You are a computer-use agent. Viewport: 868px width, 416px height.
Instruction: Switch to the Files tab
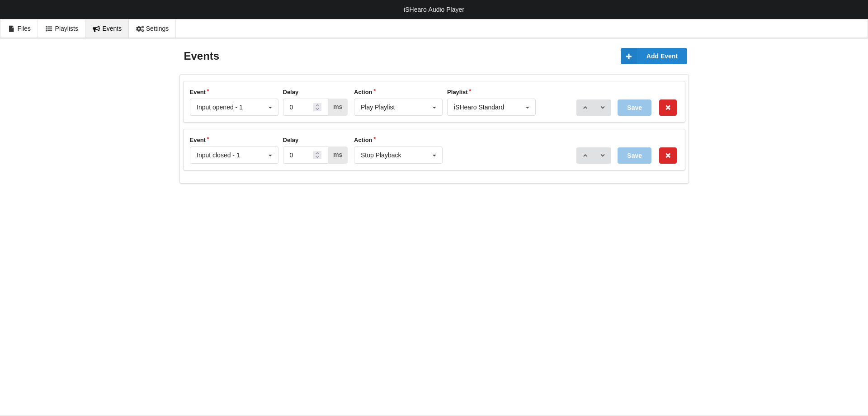19,28
